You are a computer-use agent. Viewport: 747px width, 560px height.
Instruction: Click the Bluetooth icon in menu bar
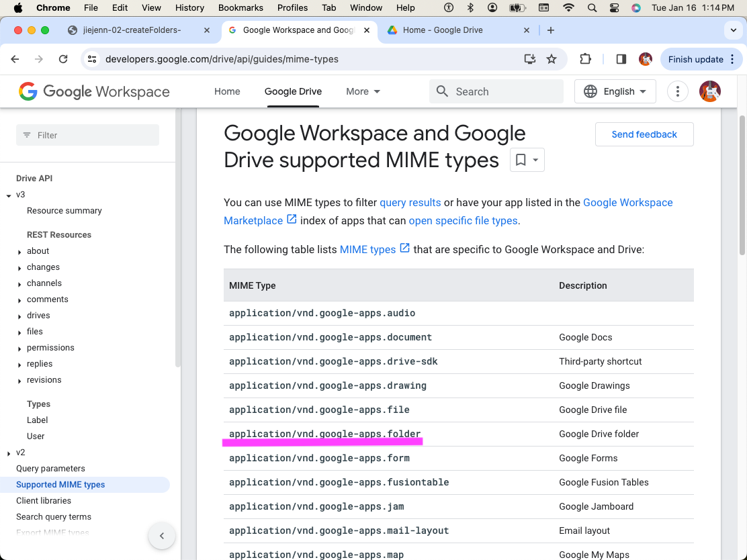[x=470, y=7]
